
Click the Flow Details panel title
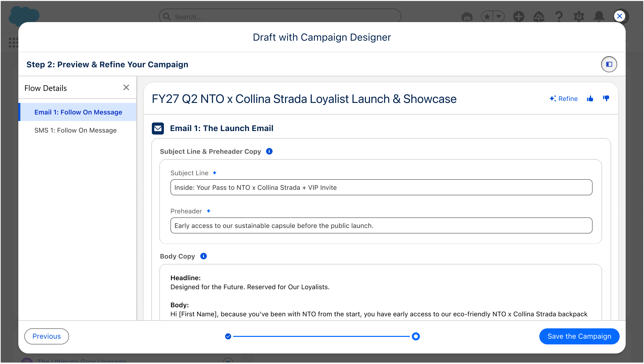click(46, 88)
